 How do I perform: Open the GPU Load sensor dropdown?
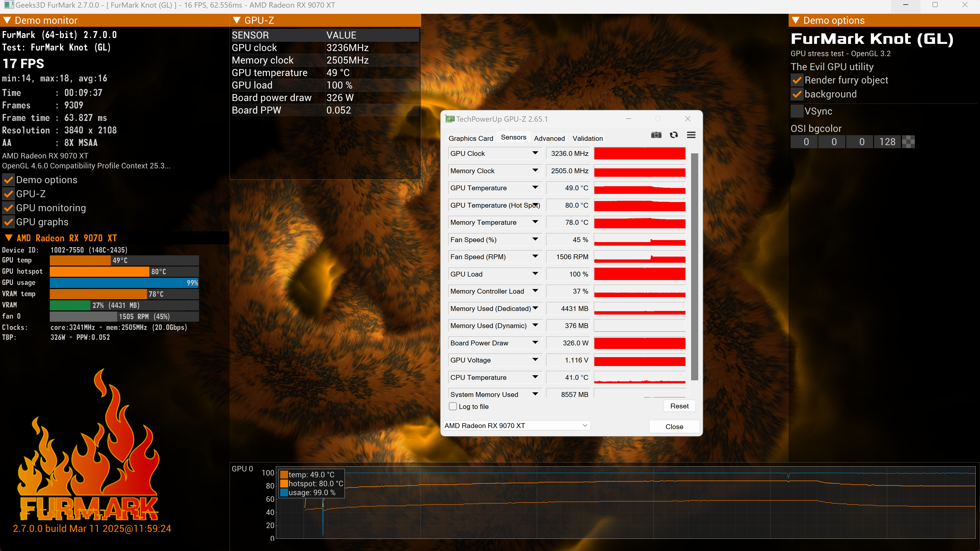(x=535, y=274)
